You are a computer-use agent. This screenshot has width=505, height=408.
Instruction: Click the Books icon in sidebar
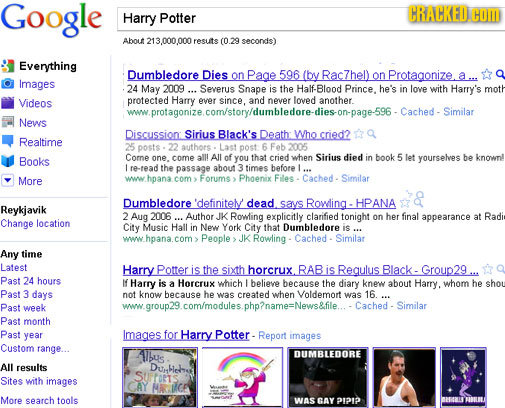coord(8,161)
